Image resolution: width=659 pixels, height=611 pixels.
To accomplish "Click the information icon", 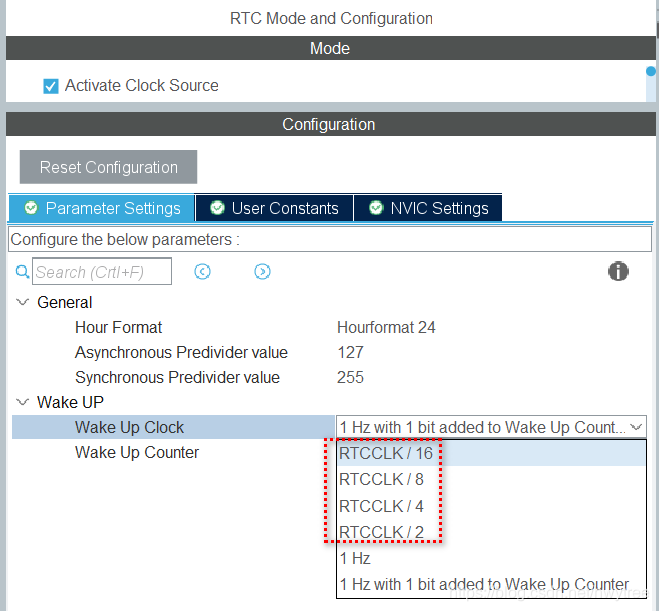I will pyautogui.click(x=618, y=271).
